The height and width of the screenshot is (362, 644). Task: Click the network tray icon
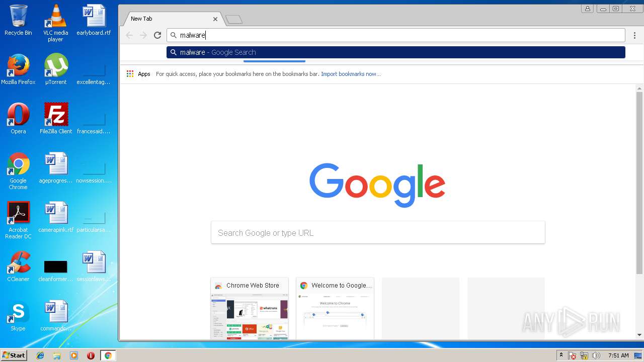584,355
